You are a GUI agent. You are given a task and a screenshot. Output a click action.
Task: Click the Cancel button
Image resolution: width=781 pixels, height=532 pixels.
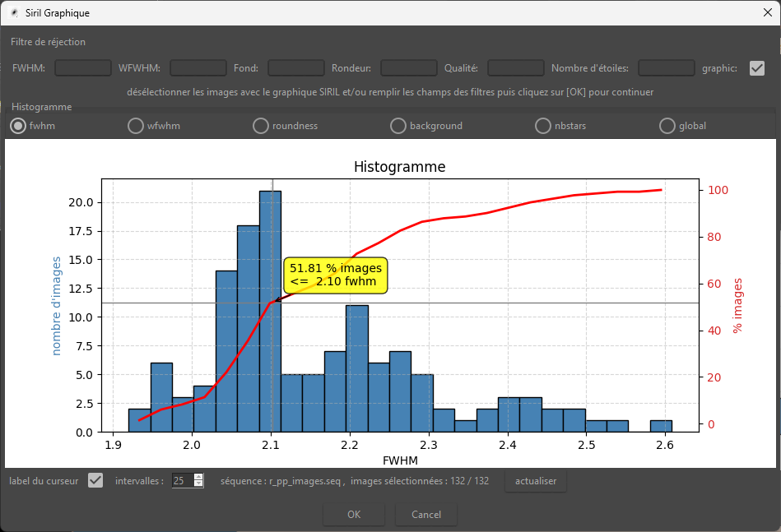(425, 515)
